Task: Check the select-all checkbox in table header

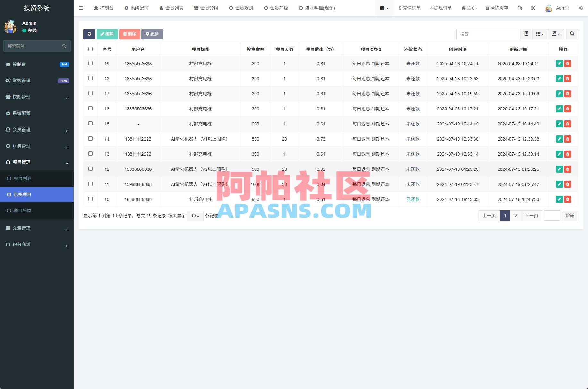Action: (90, 49)
